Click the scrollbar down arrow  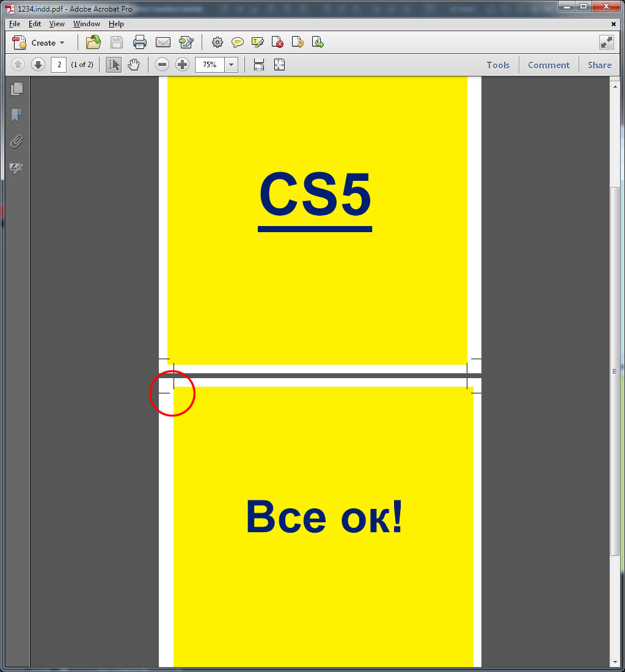point(615,663)
